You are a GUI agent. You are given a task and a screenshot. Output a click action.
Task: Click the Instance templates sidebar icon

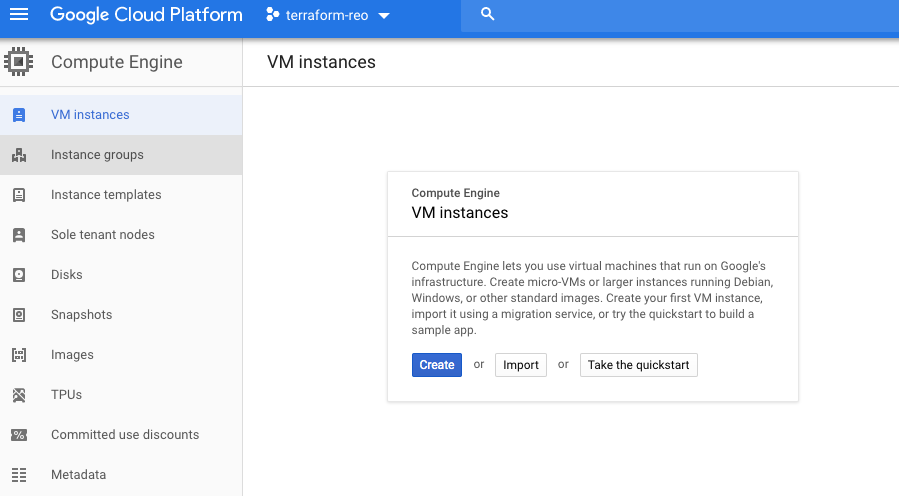pos(19,195)
